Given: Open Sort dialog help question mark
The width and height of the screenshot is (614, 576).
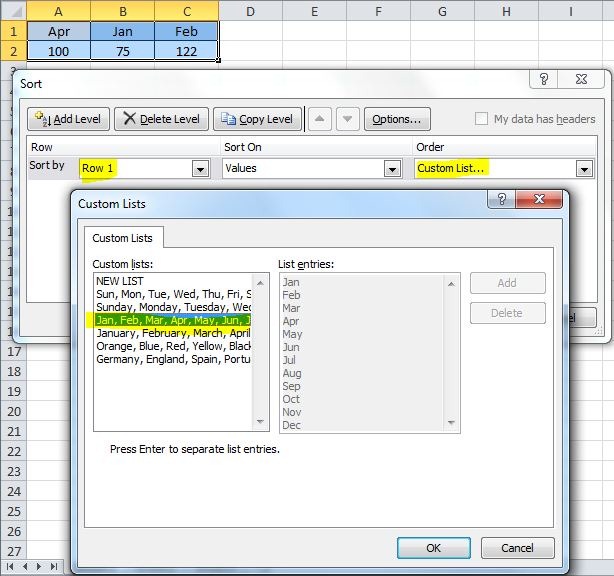Looking at the screenshot, I should pos(544,79).
